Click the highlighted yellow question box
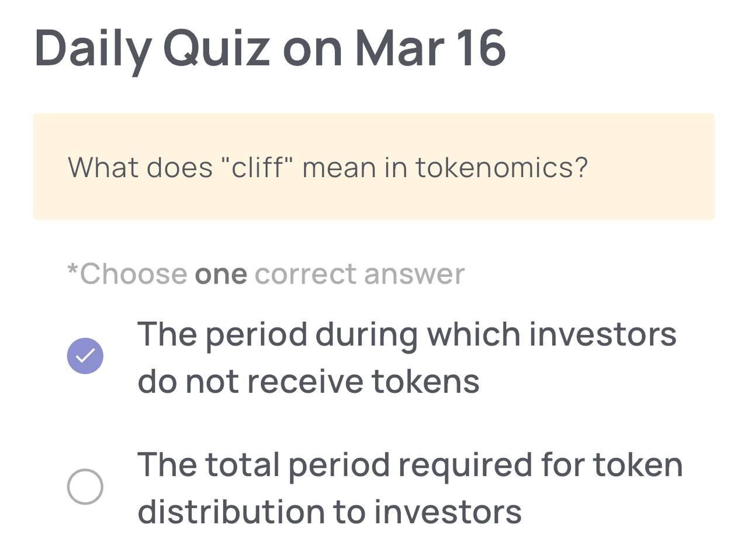The image size is (748, 560). pos(374,167)
